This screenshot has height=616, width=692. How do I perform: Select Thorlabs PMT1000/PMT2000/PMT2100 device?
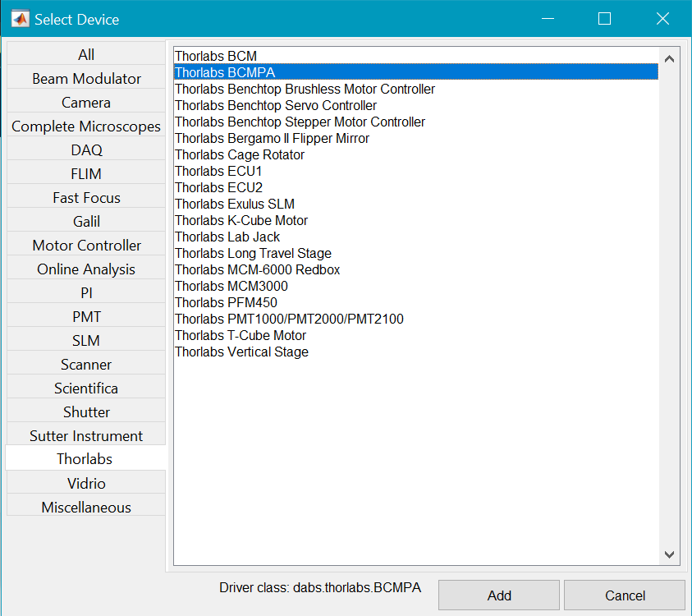(289, 319)
